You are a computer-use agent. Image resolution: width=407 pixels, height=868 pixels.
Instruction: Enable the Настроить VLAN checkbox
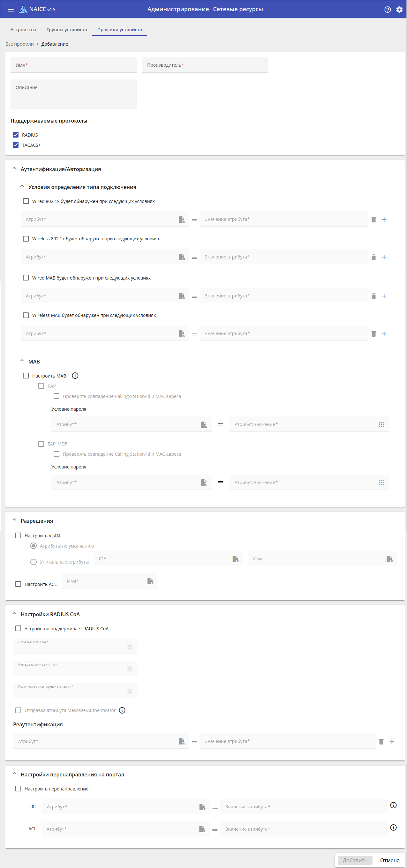(19, 535)
